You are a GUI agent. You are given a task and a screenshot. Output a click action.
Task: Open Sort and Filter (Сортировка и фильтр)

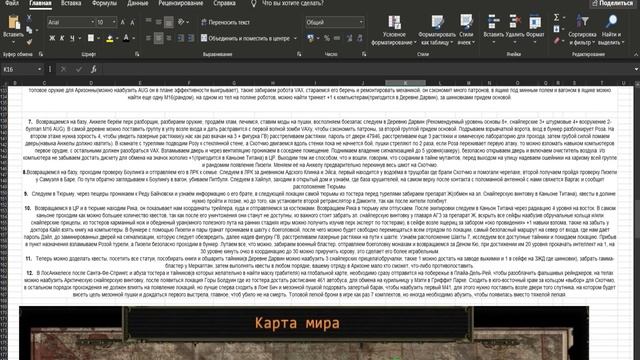(x=582, y=30)
